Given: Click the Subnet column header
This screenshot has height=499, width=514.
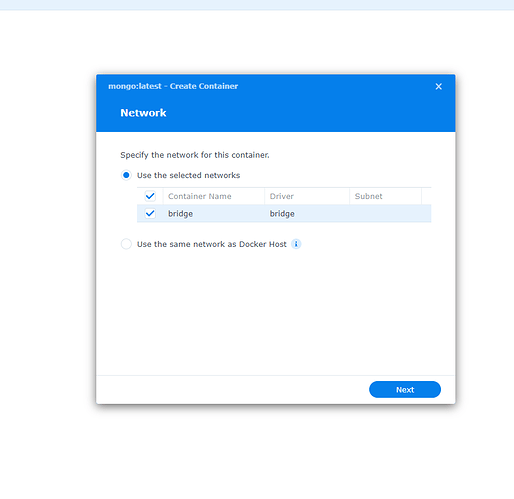Looking at the screenshot, I should click(x=385, y=196).
